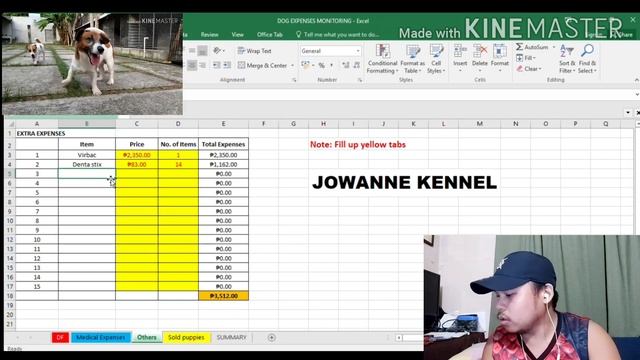Screen dimensions: 640x360
Task: Click the Select All corner triangle
Action: pyautogui.click(x=11, y=124)
